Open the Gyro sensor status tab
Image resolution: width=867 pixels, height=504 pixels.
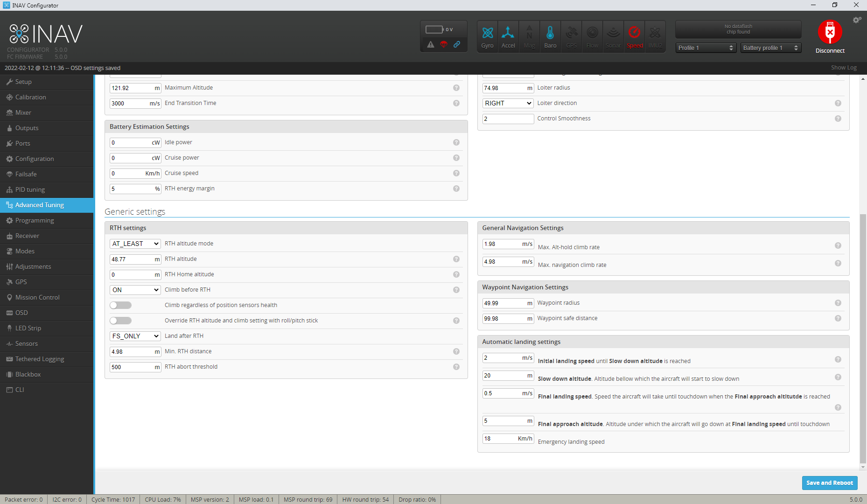pos(487,36)
